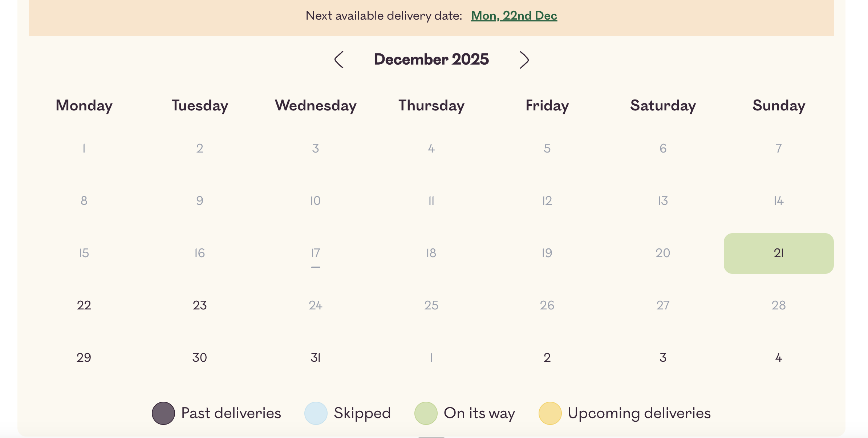Click the December 2025 month heading
The image size is (868, 438).
pyautogui.click(x=431, y=60)
